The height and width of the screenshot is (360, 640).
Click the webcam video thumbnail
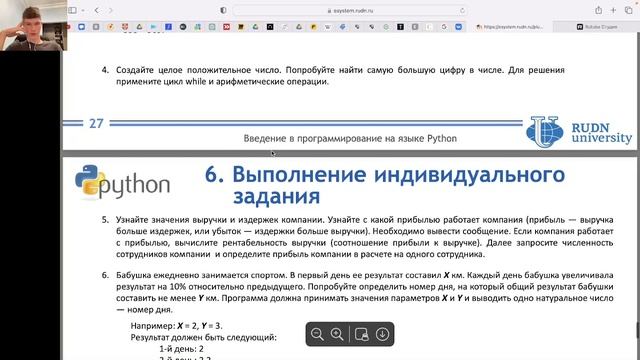click(33, 25)
